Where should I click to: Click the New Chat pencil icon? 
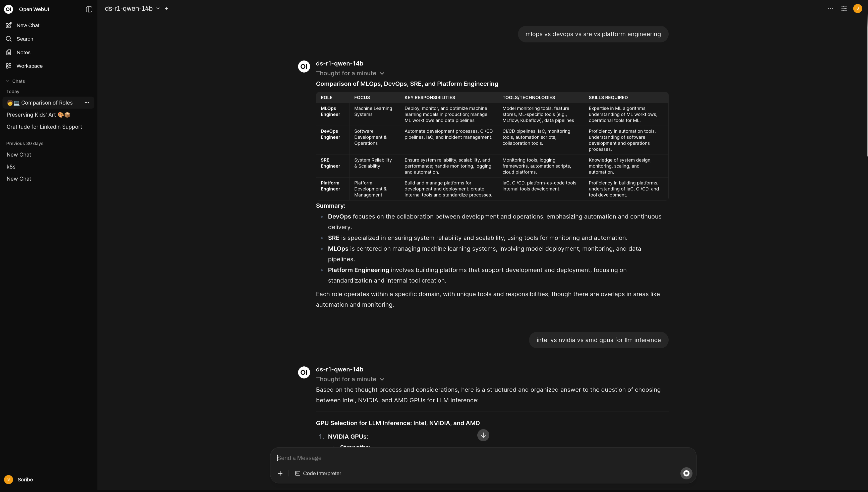pos(9,25)
